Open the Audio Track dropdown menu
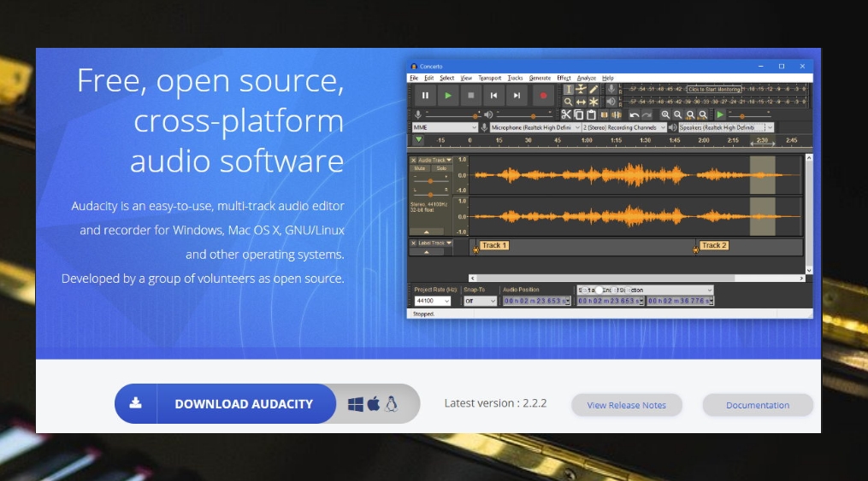This screenshot has height=481, width=868. pyautogui.click(x=435, y=160)
